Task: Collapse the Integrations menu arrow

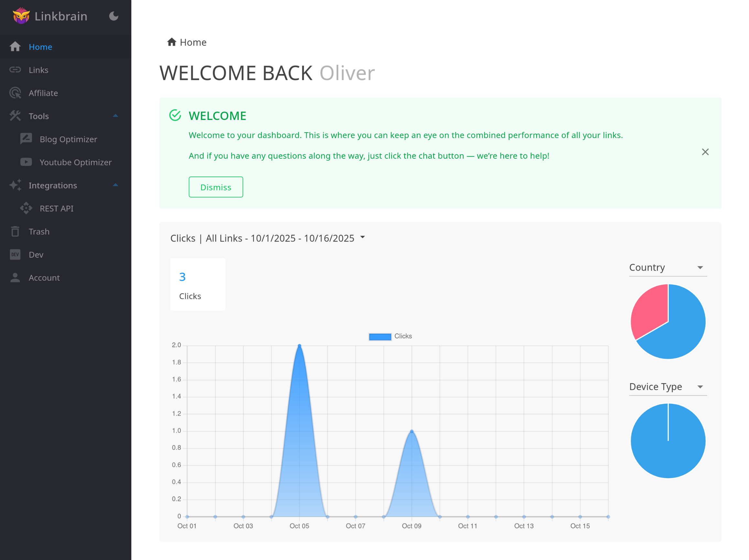Action: (115, 185)
